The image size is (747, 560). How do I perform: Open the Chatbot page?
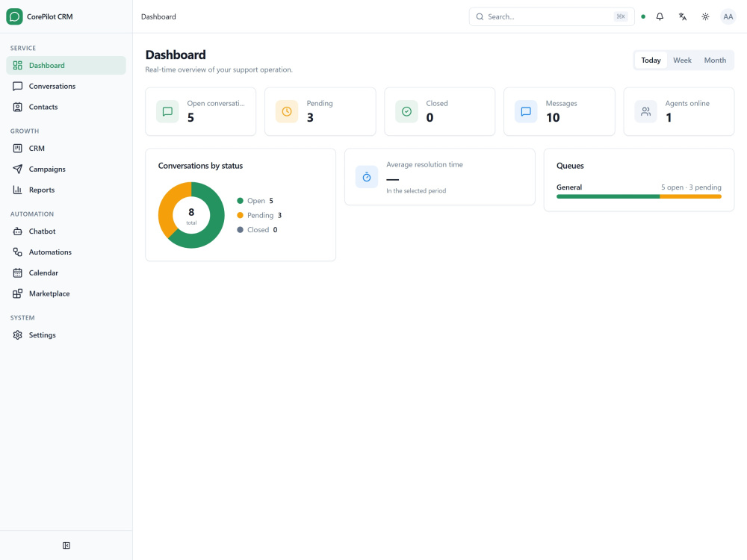66,231
